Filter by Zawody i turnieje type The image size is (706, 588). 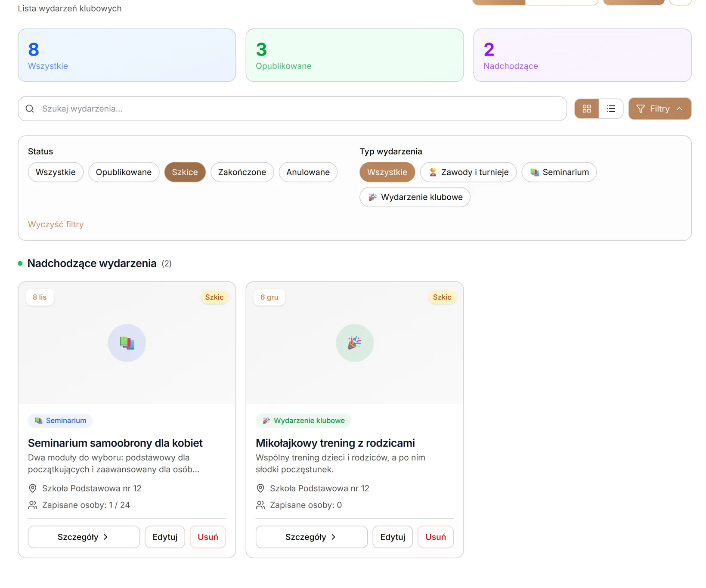pos(468,172)
